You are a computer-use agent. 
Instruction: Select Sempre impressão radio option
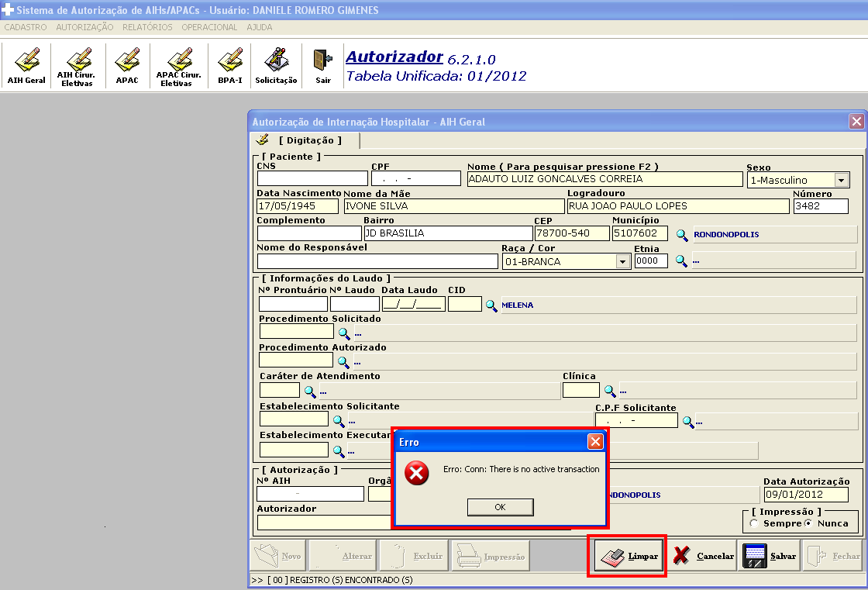754,523
